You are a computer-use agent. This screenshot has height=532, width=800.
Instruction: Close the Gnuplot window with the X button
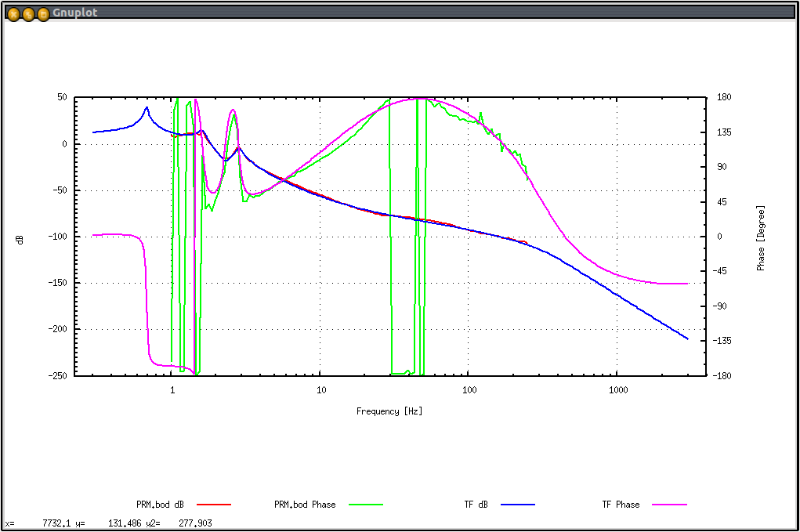coord(14,14)
